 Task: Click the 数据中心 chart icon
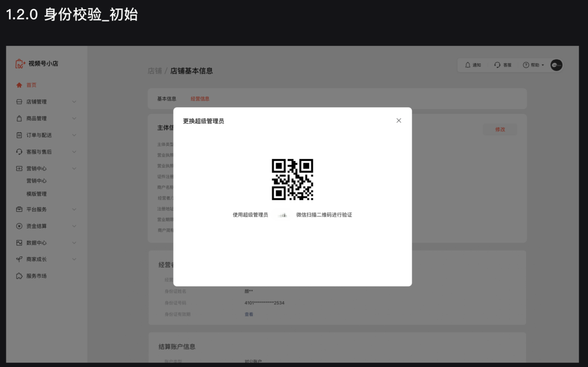pos(19,243)
